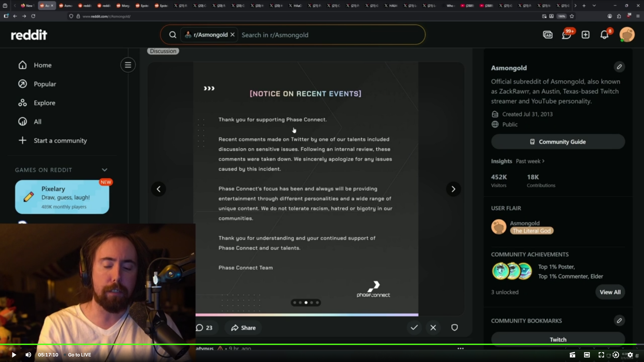
Task: Open Explore in the sidebar
Action: click(44, 103)
